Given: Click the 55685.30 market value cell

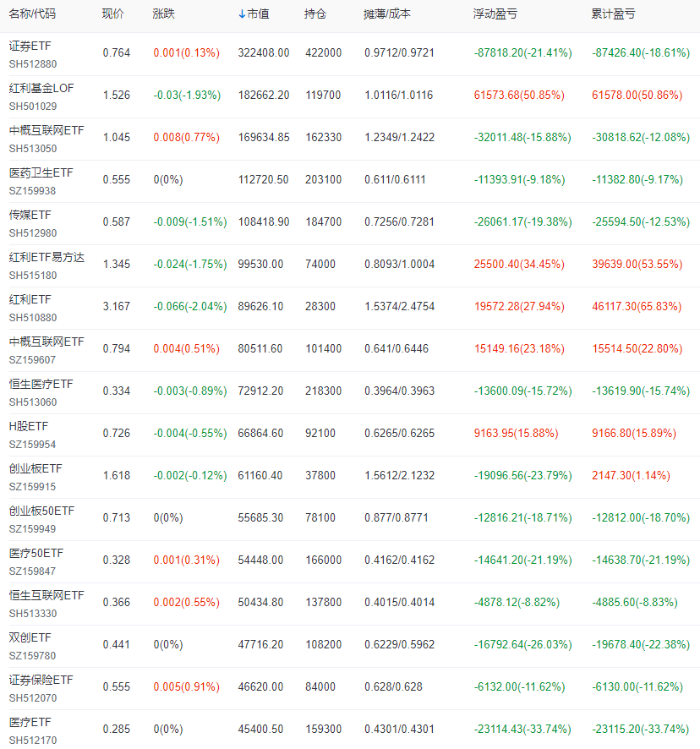Looking at the screenshot, I should click(x=260, y=518).
